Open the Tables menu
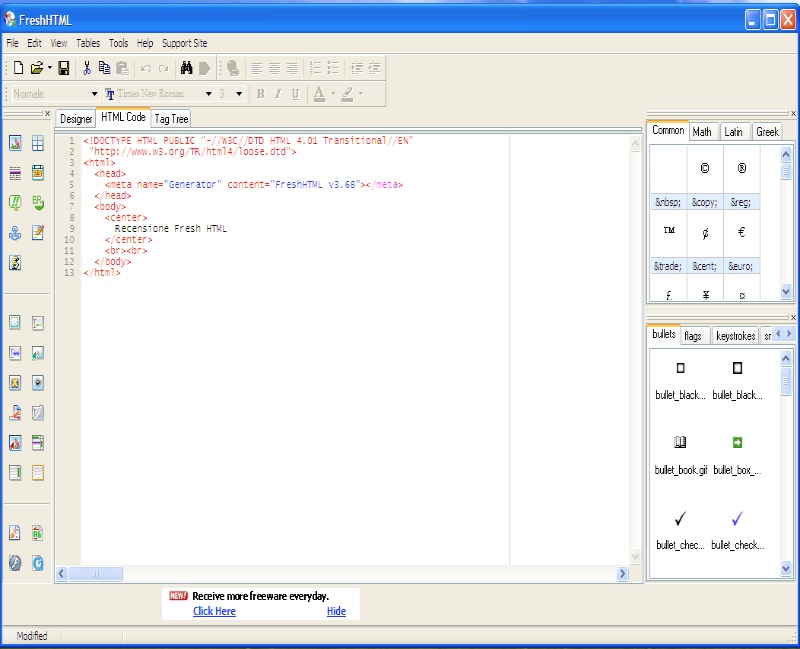The height and width of the screenshot is (649, 800). click(88, 43)
